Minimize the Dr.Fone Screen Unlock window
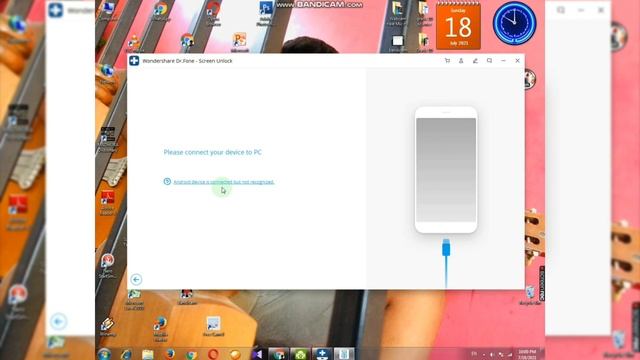Image resolution: width=640 pixels, height=360 pixels. 503,61
